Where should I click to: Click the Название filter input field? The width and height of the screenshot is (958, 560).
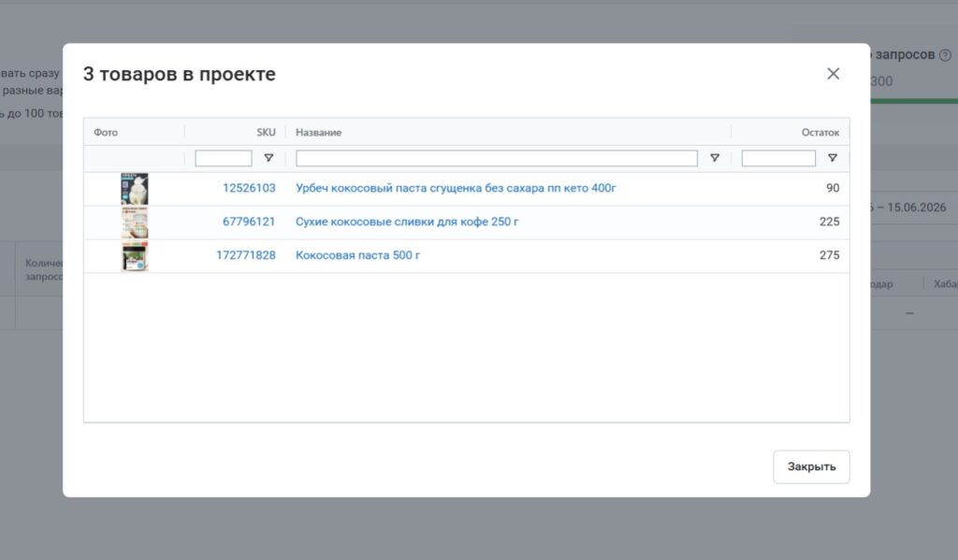point(496,159)
